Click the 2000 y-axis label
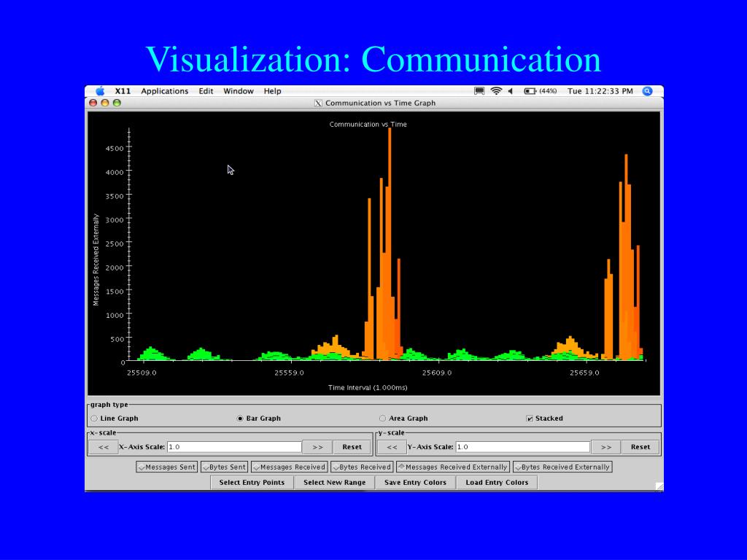The height and width of the screenshot is (560, 747). click(115, 268)
